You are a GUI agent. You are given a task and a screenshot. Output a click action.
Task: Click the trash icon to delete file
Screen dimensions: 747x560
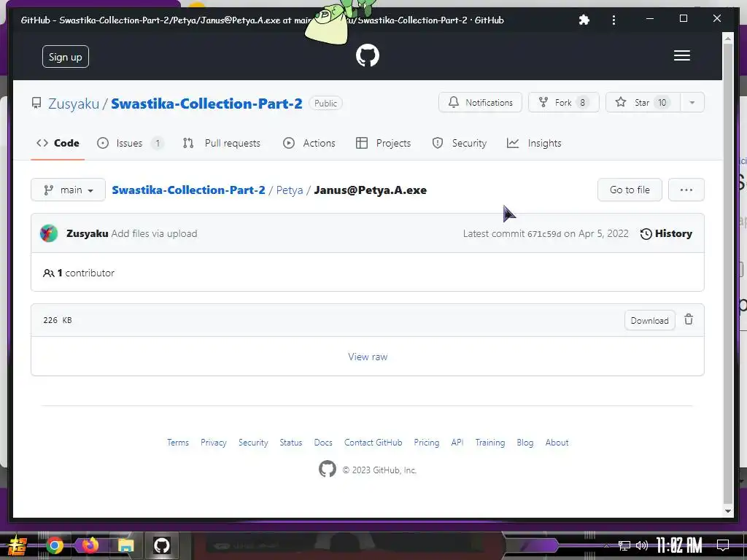coord(689,319)
